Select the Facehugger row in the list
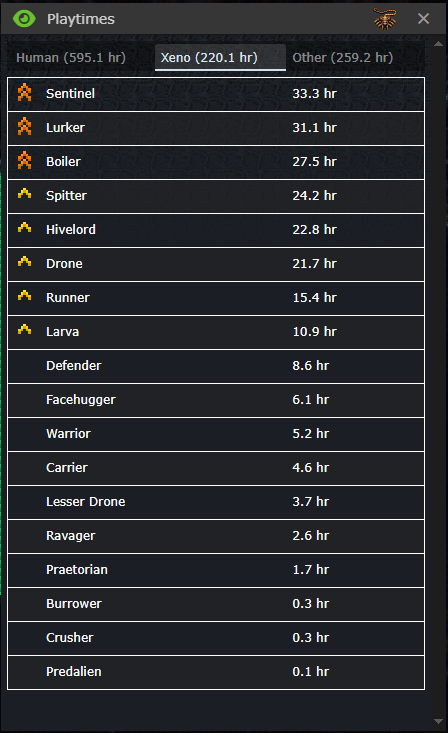The height and width of the screenshot is (733, 448). point(216,400)
